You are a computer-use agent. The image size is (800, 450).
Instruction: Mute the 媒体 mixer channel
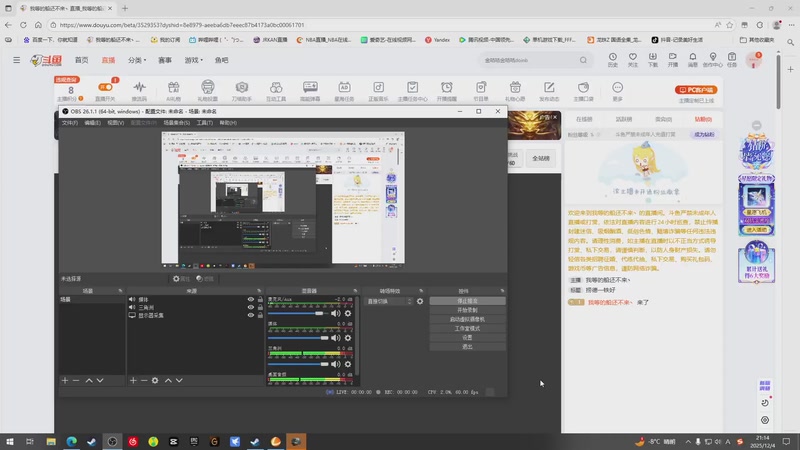pos(336,338)
